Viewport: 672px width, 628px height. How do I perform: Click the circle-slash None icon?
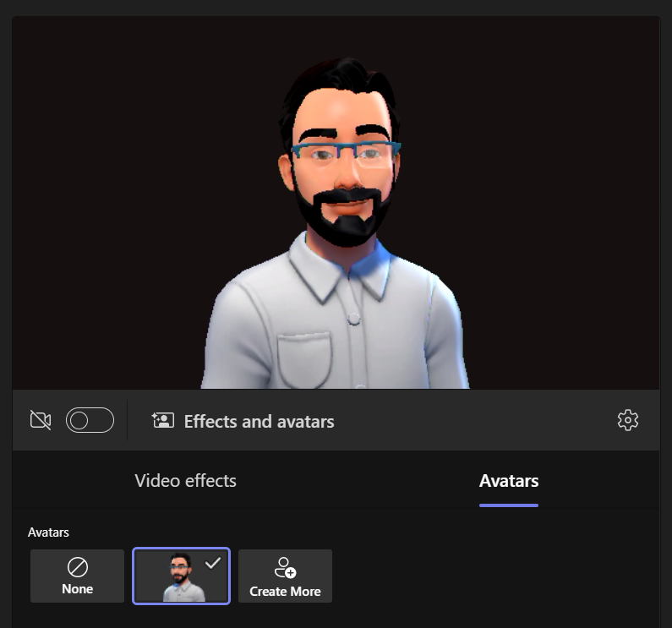[x=77, y=567]
